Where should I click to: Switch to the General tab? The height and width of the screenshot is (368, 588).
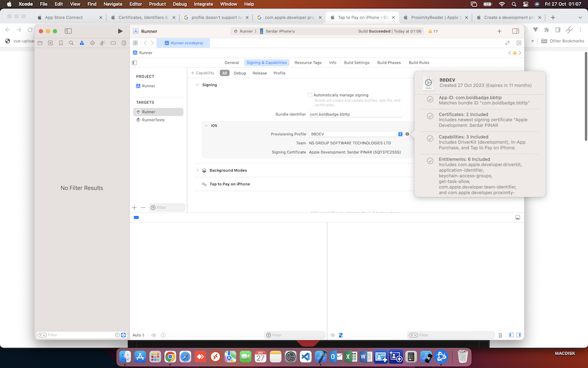232,63
